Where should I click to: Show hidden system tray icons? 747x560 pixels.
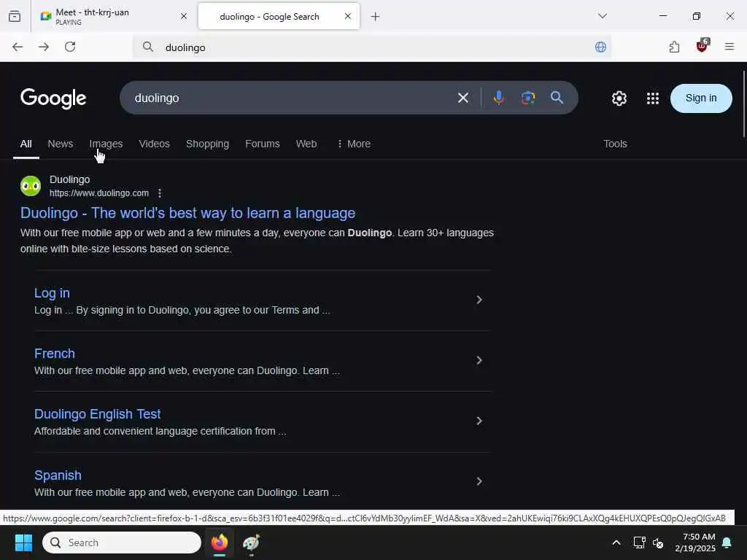coord(616,542)
